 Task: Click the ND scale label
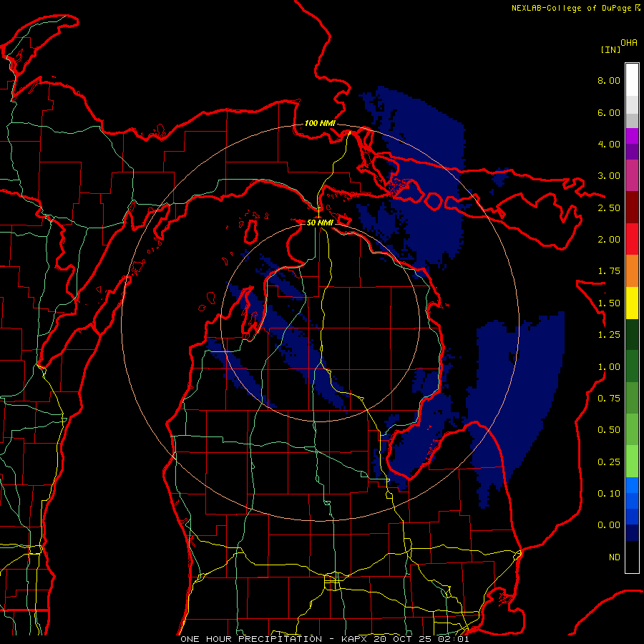point(615,557)
